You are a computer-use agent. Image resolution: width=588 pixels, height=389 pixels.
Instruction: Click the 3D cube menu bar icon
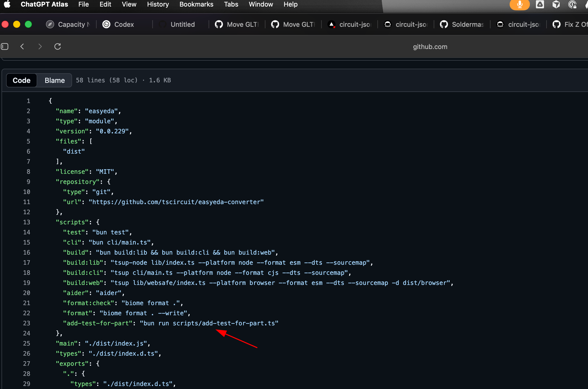[x=556, y=5]
